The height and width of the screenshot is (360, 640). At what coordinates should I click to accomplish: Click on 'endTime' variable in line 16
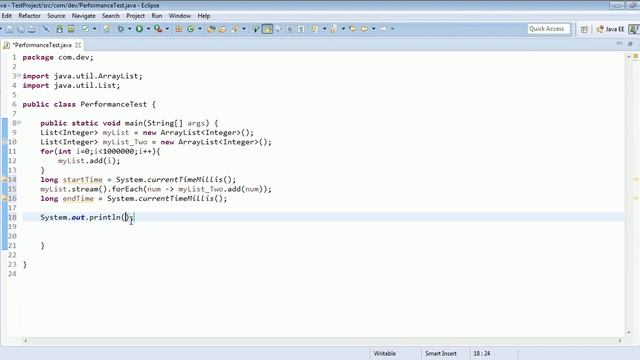click(x=78, y=198)
